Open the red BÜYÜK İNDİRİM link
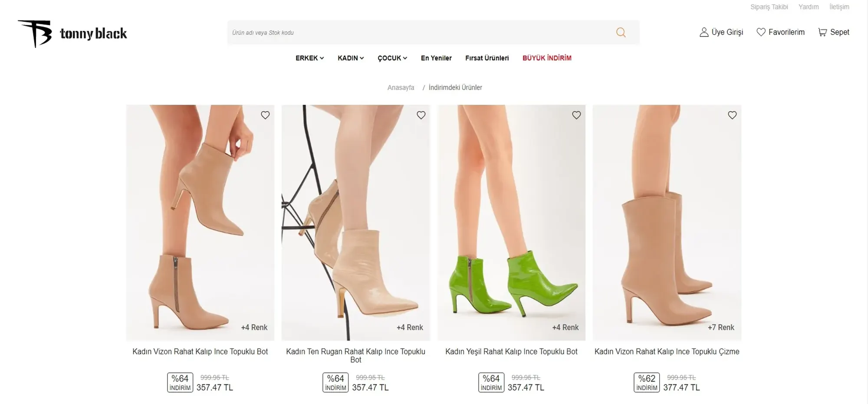Image resolution: width=868 pixels, height=404 pixels. 547,58
